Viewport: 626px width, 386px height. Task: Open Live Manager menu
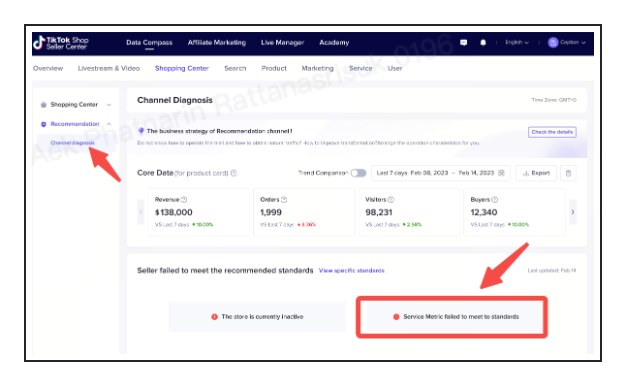point(282,42)
